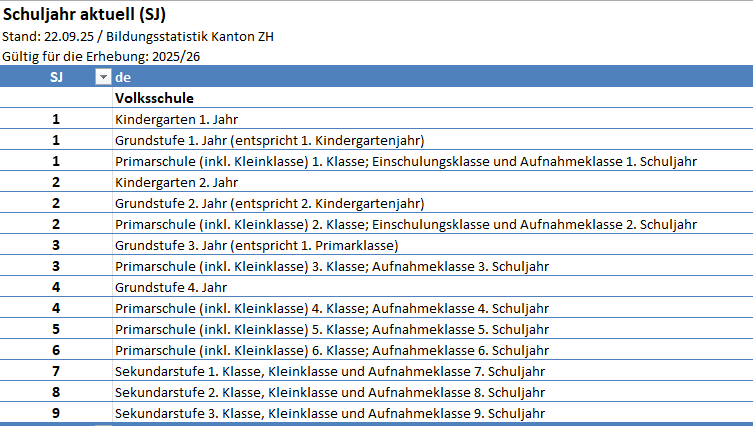The image size is (753, 426).
Task: Select the SJ value 8 cell
Action: [56, 392]
